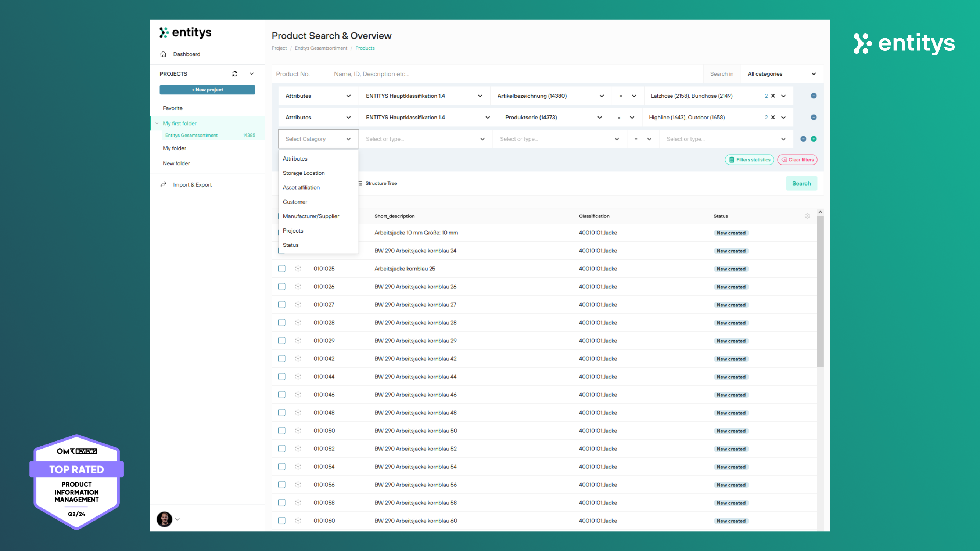Select the checkbox for product 0101044
Screen dimensions: 980x551
click(x=281, y=377)
